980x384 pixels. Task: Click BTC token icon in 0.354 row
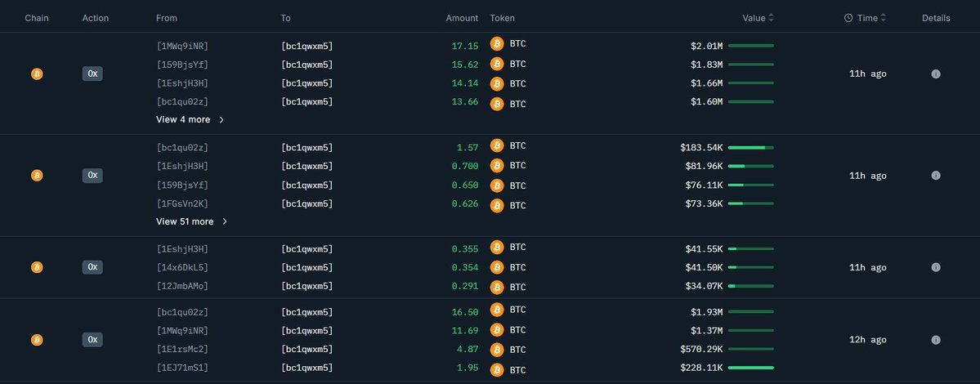click(497, 267)
